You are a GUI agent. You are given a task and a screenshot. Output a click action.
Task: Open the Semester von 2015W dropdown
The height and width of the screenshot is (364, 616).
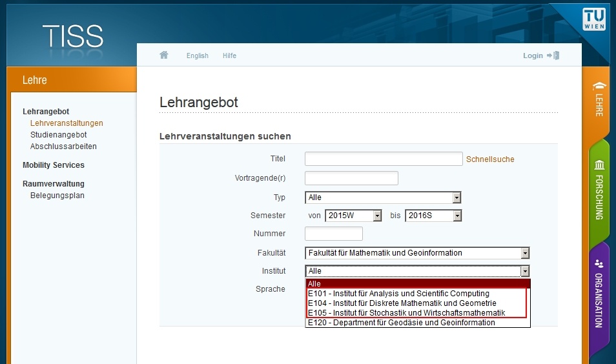click(x=353, y=215)
